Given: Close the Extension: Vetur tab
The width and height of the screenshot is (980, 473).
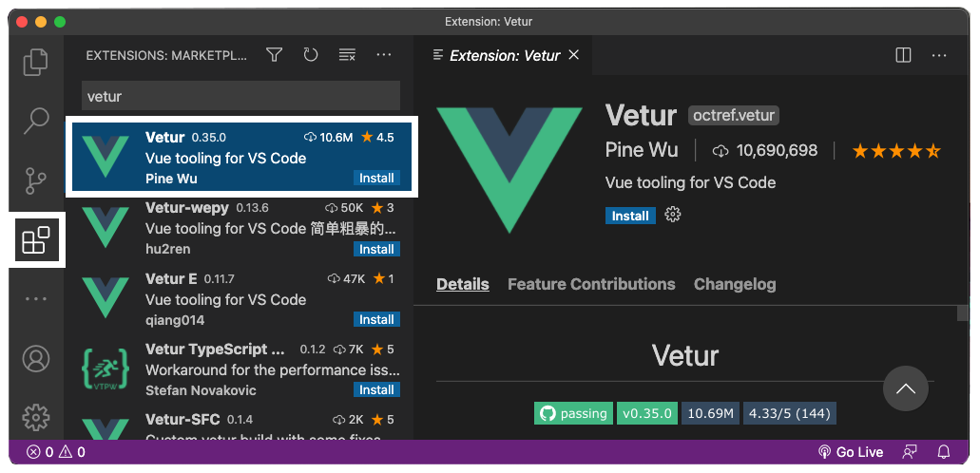Looking at the screenshot, I should point(574,55).
